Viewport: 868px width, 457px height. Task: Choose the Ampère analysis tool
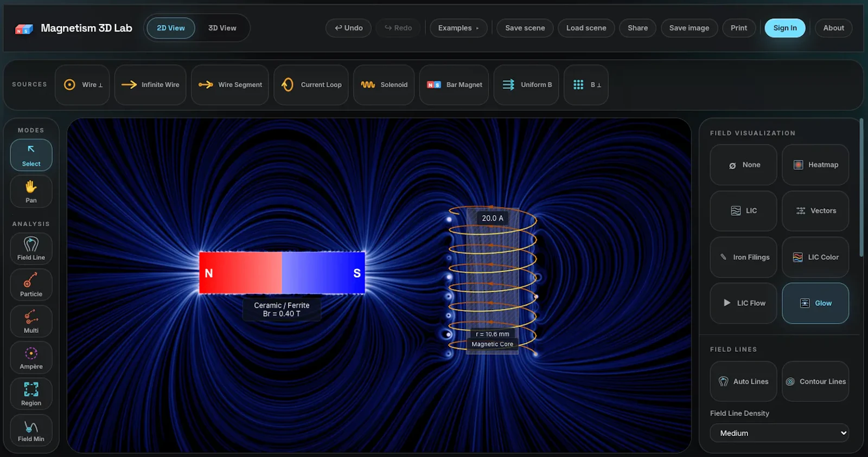[x=31, y=357]
